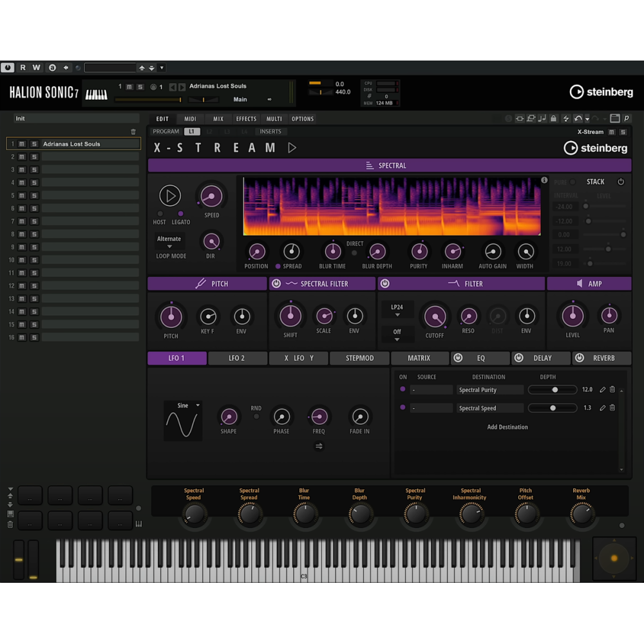Open the Loop Mode Alternate dropdown
Viewport: 644px width, 644px height.
(169, 238)
